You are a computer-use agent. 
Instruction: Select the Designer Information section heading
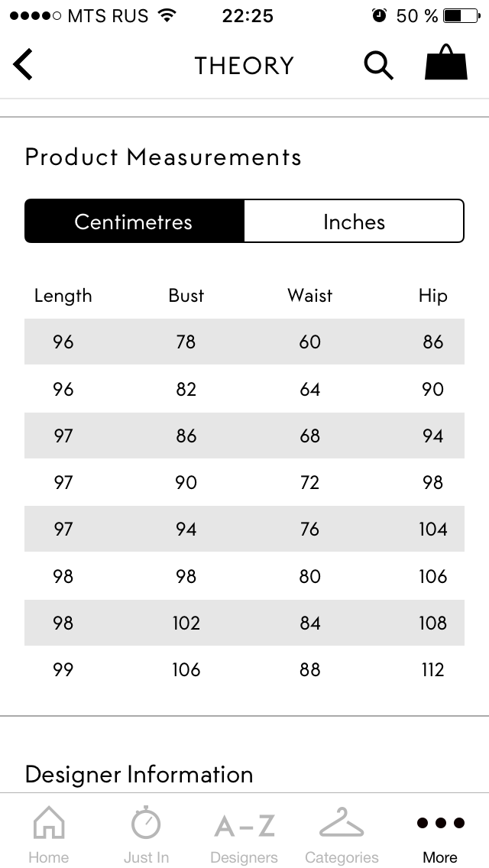(x=139, y=774)
